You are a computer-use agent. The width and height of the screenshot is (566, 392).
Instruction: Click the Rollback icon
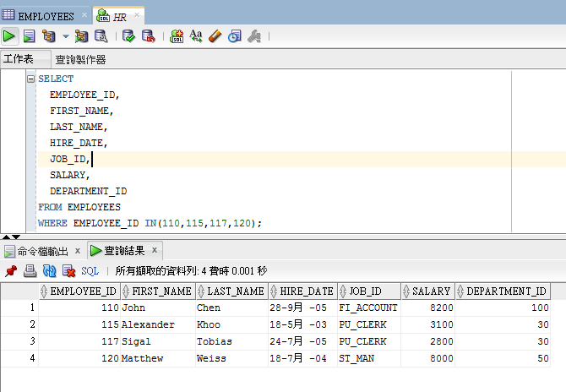(149, 36)
